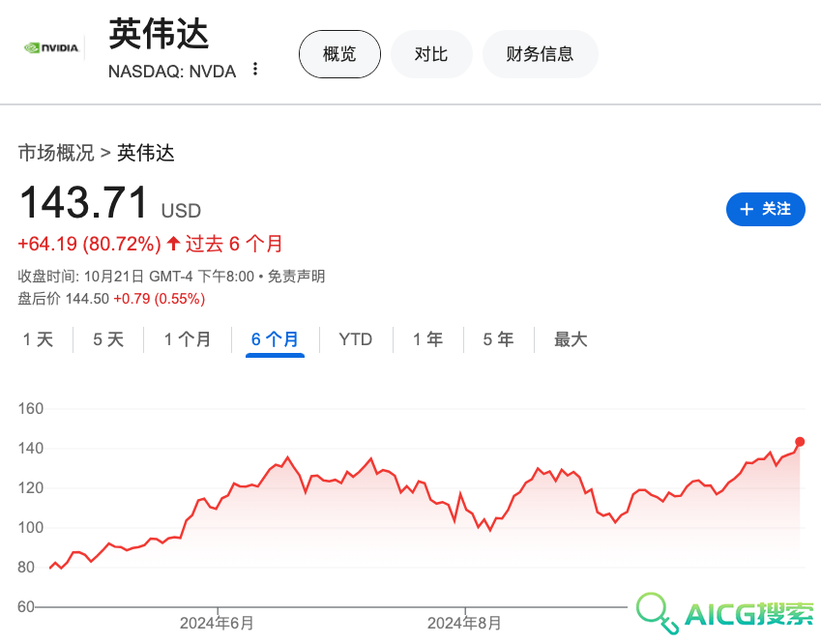Switch chart to YTD range
821x644 pixels.
355,339
